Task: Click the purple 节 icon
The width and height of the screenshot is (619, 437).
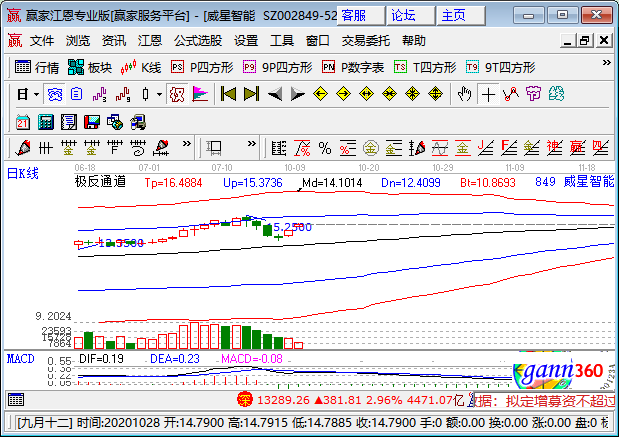Action: coord(533,94)
